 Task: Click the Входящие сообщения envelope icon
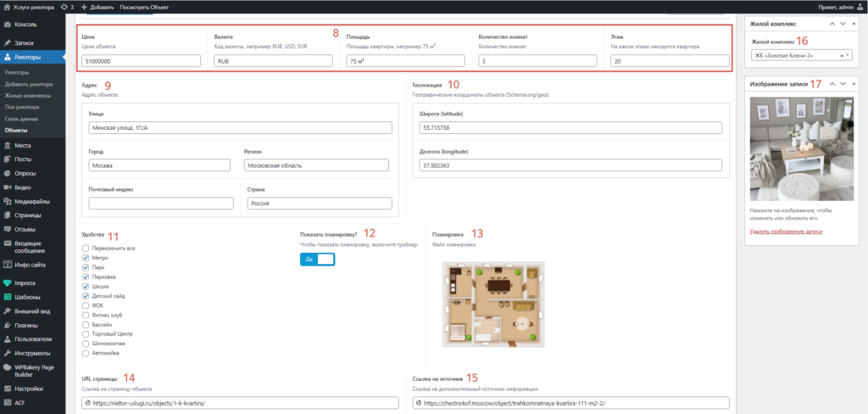[x=7, y=243]
